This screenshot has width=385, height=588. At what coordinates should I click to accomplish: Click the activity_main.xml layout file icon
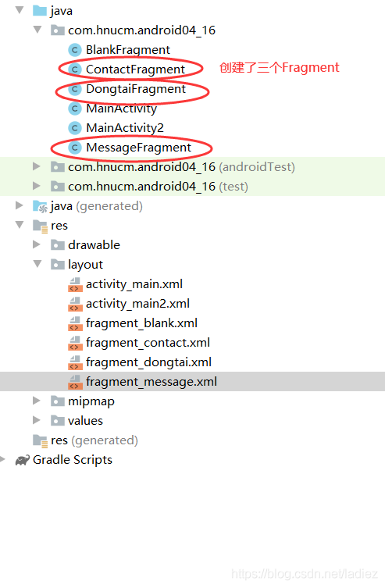pyautogui.click(x=75, y=284)
